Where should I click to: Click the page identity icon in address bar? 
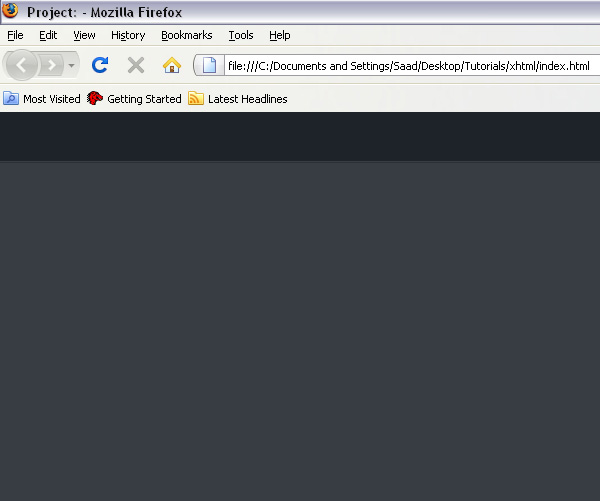coord(209,65)
